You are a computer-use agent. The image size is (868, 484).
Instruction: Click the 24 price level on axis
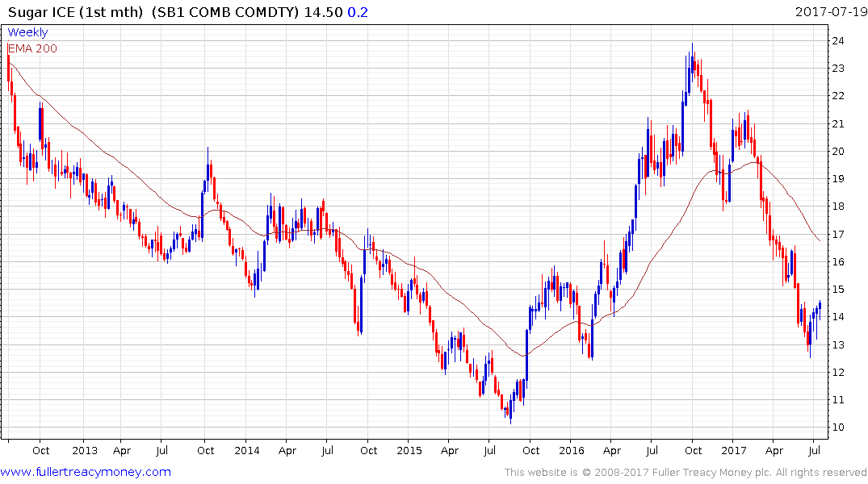(838, 40)
